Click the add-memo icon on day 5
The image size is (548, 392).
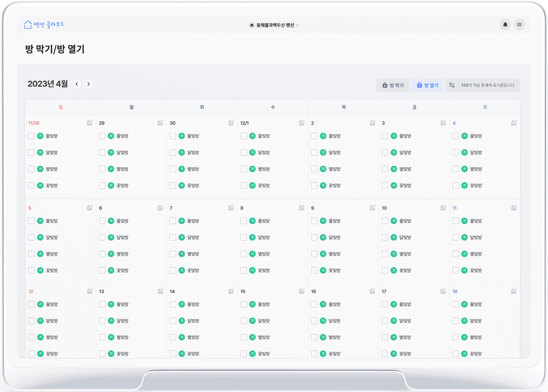[x=90, y=208]
